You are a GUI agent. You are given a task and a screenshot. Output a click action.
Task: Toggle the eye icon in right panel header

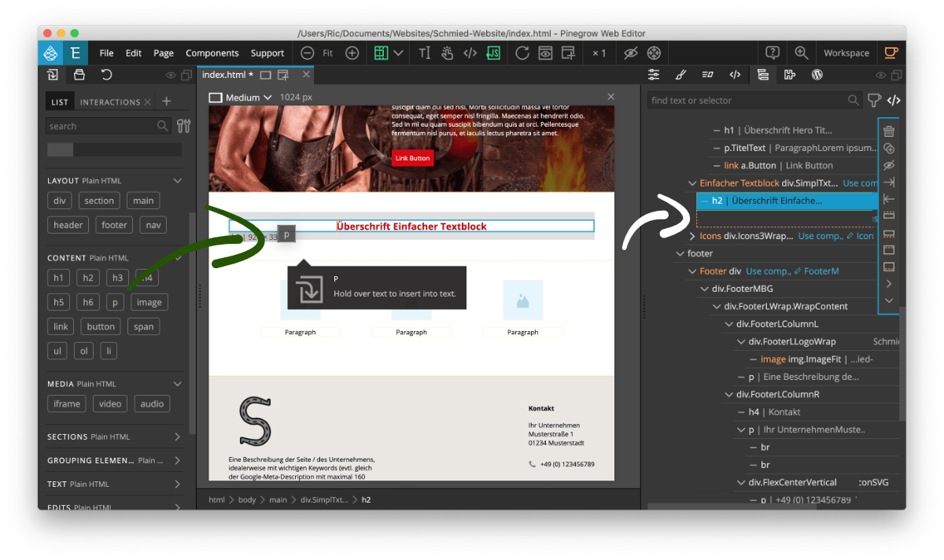(880, 76)
